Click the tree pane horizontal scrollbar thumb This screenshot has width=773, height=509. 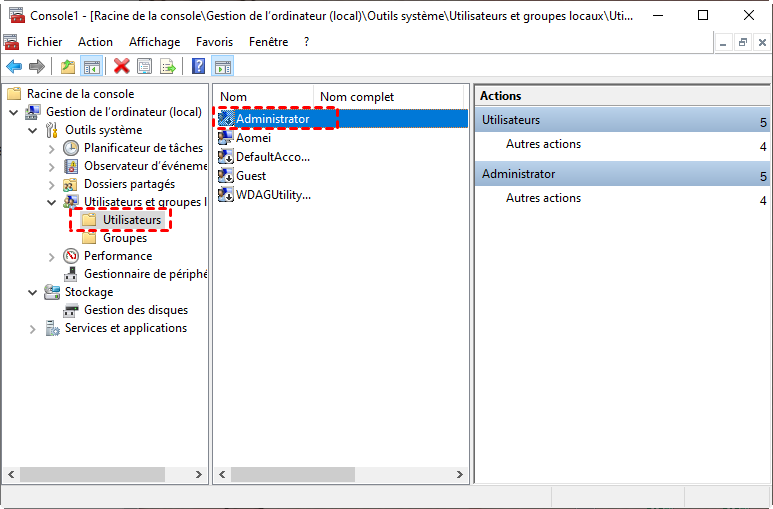(x=92, y=474)
